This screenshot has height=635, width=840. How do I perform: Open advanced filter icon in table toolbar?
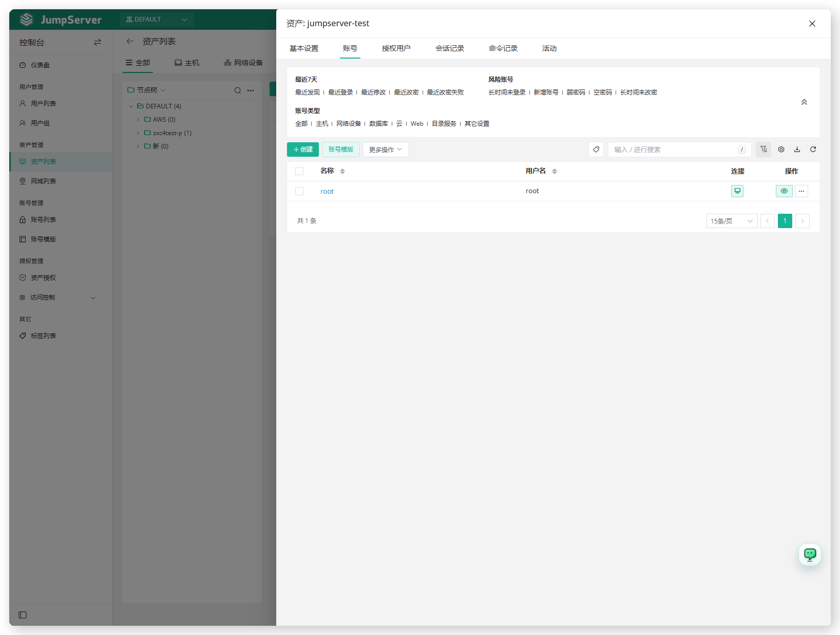763,150
